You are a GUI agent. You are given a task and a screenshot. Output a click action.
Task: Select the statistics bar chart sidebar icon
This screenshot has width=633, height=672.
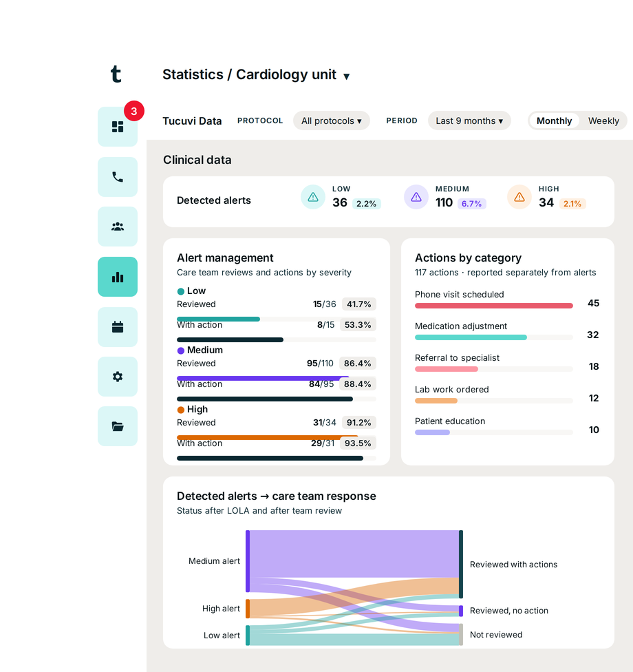coord(118,277)
